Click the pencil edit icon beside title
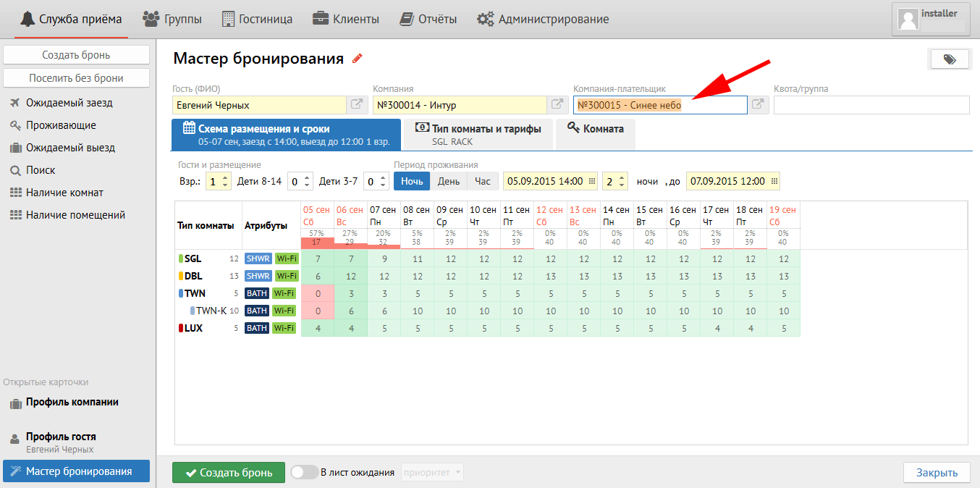The image size is (980, 488). point(357,59)
